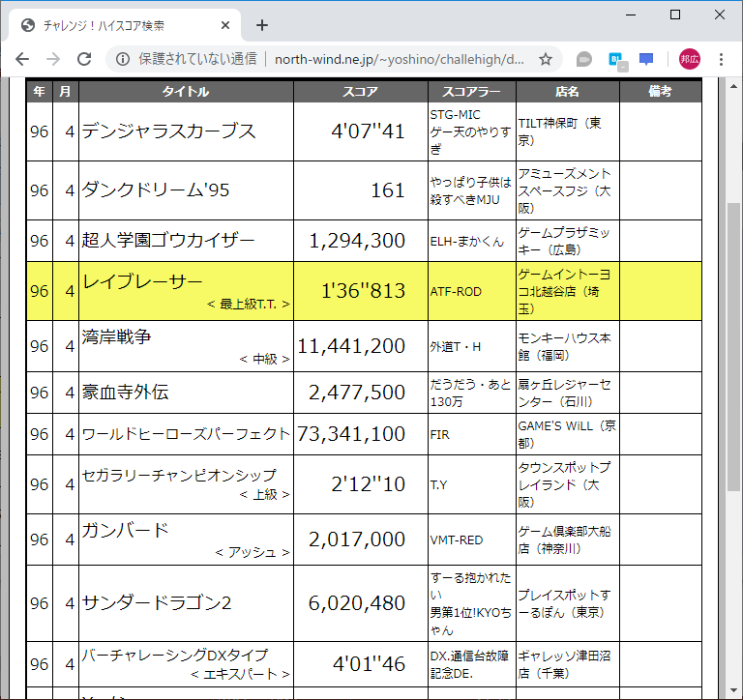
Task: Click shop ゲーム倶楽部大船店（神奈川）
Action: [564, 540]
